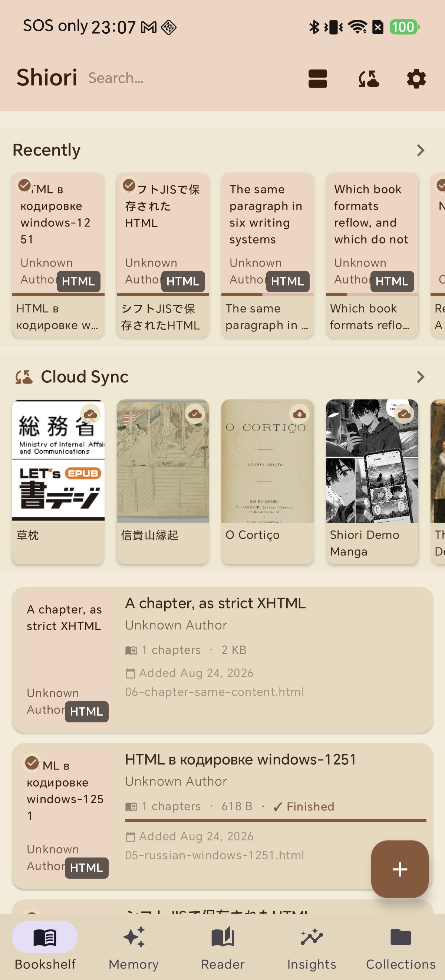Tap the Recently section heading
Viewport: 445px width, 980px height.
point(46,150)
